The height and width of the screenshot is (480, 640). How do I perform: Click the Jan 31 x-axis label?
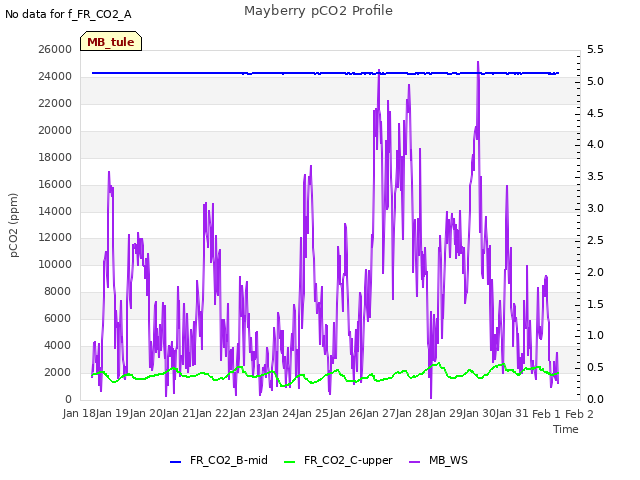pos(513,414)
